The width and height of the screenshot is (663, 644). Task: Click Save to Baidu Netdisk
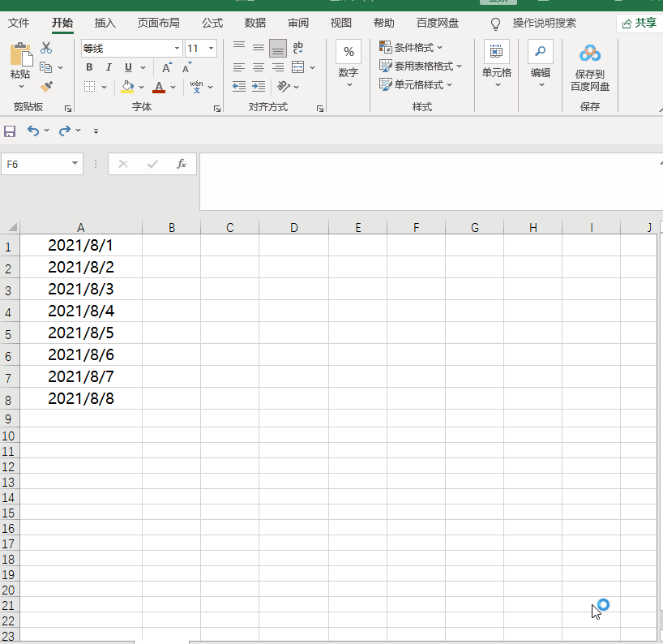pos(590,67)
